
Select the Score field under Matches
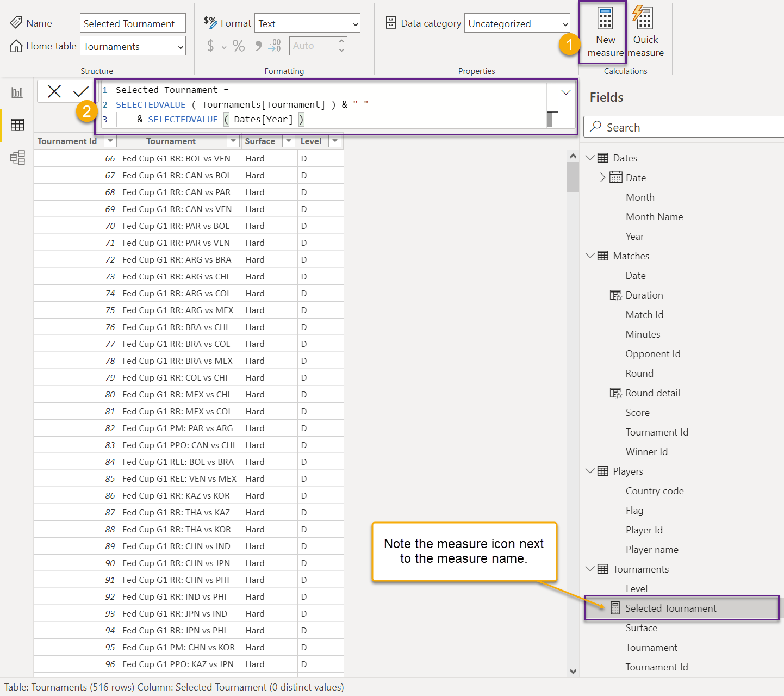coord(638,412)
